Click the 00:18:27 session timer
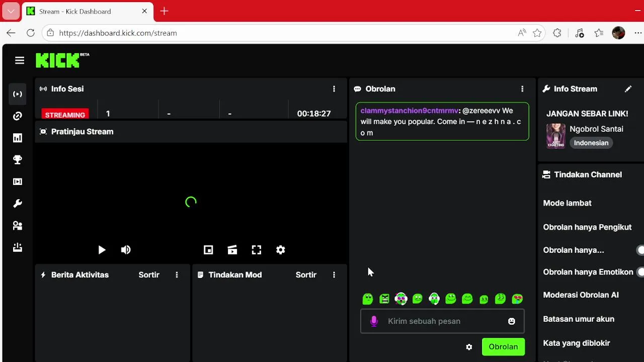The width and height of the screenshot is (644, 362). (314, 114)
